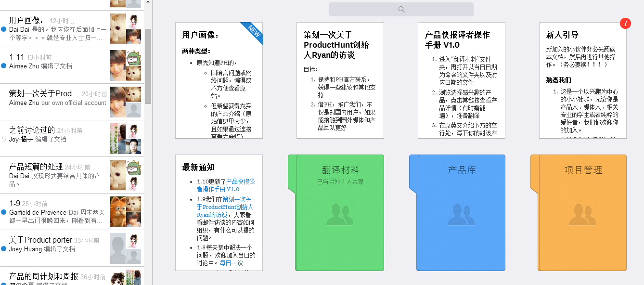The width and height of the screenshot is (644, 285).
Task: Click the 'Garfield de Provence' name in 1-9 row
Action: (x=38, y=212)
